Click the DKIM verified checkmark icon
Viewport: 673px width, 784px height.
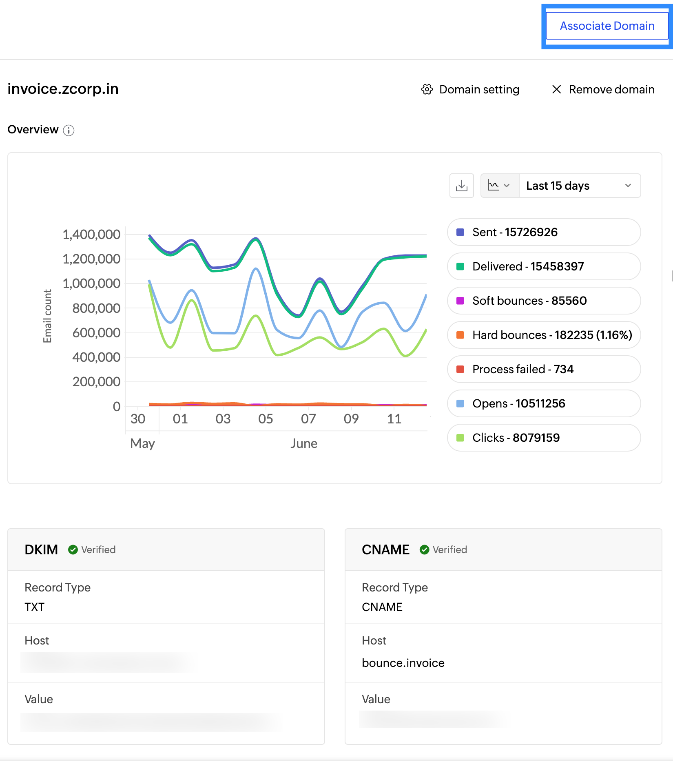(73, 550)
